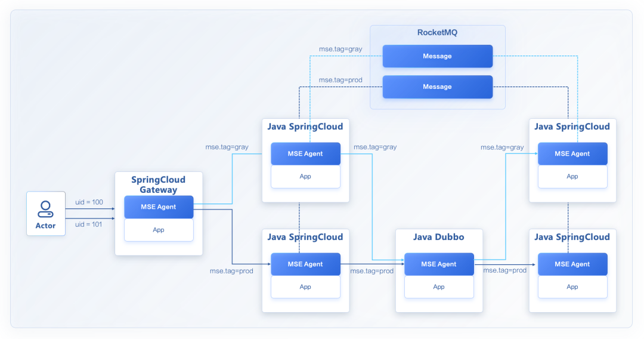Select the "Java Dubbo" title
The width and height of the screenshot is (644, 339).
click(439, 237)
